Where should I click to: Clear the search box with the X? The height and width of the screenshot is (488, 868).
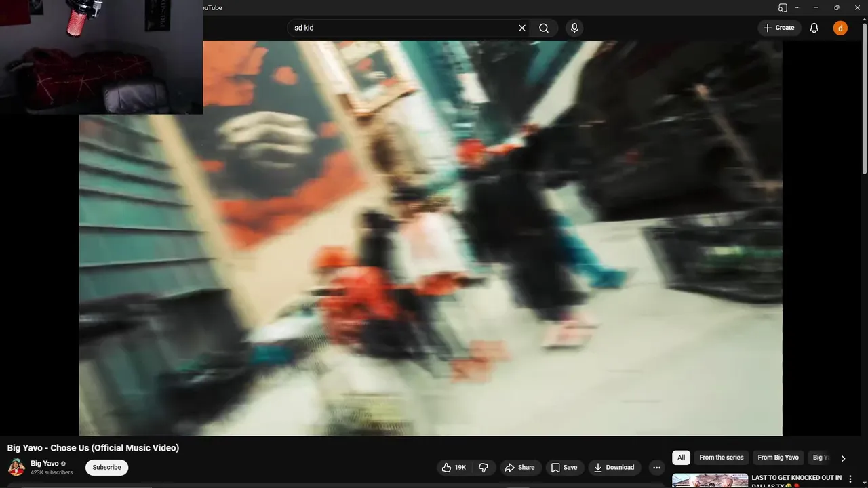pyautogui.click(x=522, y=28)
